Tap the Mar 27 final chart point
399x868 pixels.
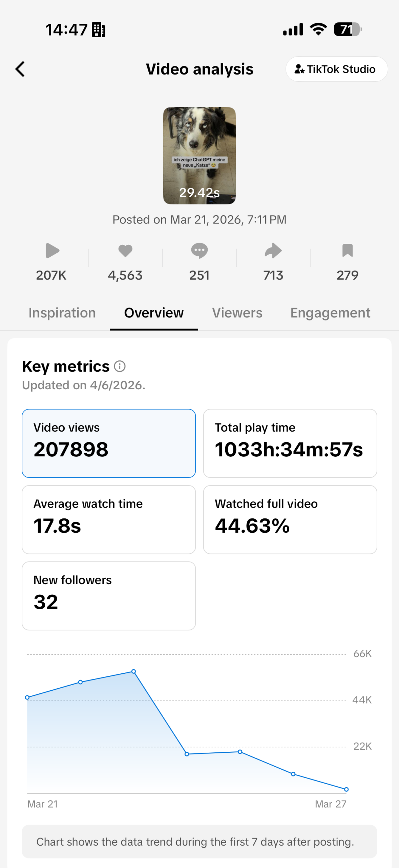(x=346, y=789)
